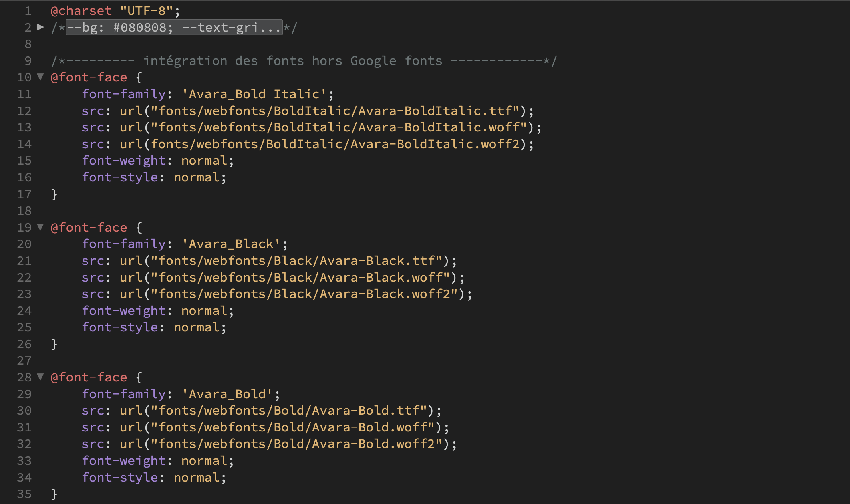Click the Avara-BoldItalic.ttf URL string

(335, 111)
